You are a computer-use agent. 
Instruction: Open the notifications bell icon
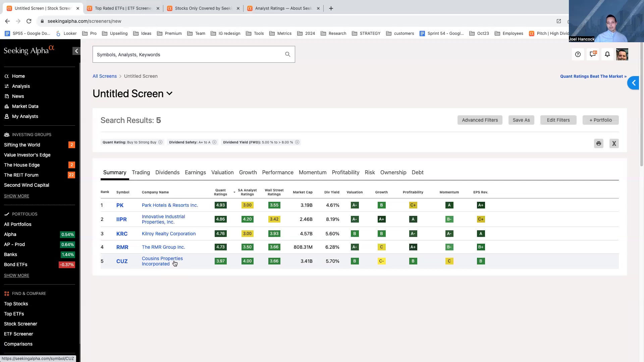point(607,54)
